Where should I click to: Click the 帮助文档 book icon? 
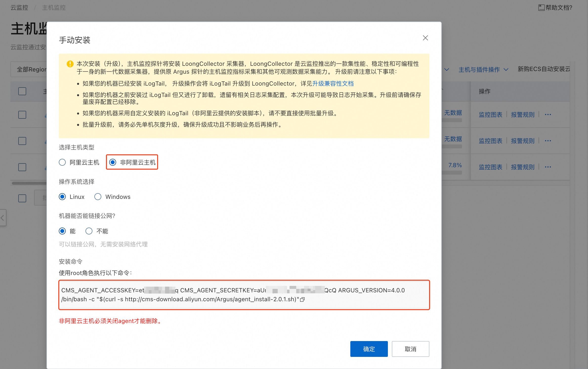pos(541,8)
